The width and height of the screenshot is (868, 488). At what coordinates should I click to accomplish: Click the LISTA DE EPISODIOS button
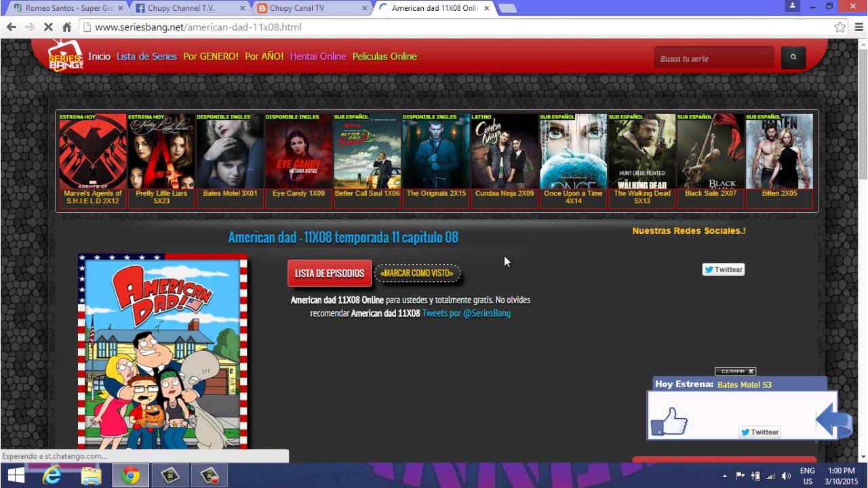[330, 273]
